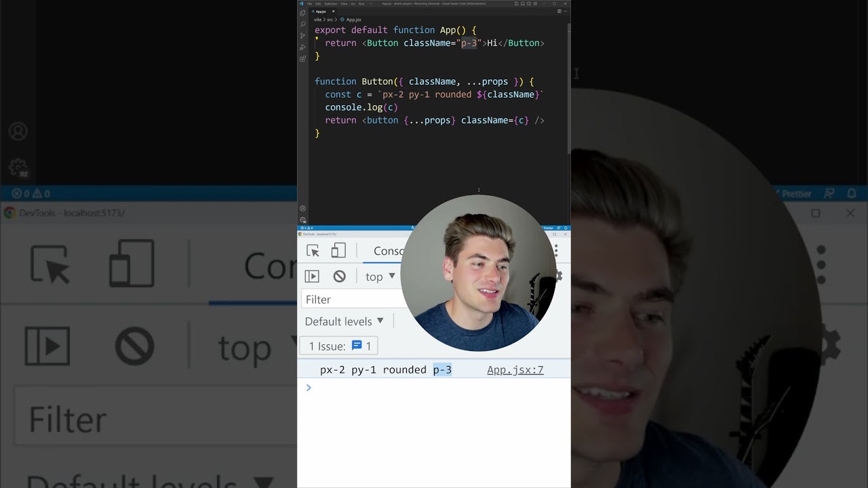This screenshot has width=868, height=488.
Task: Open the Accounts icon in VS Code
Action: pyautogui.click(x=302, y=208)
